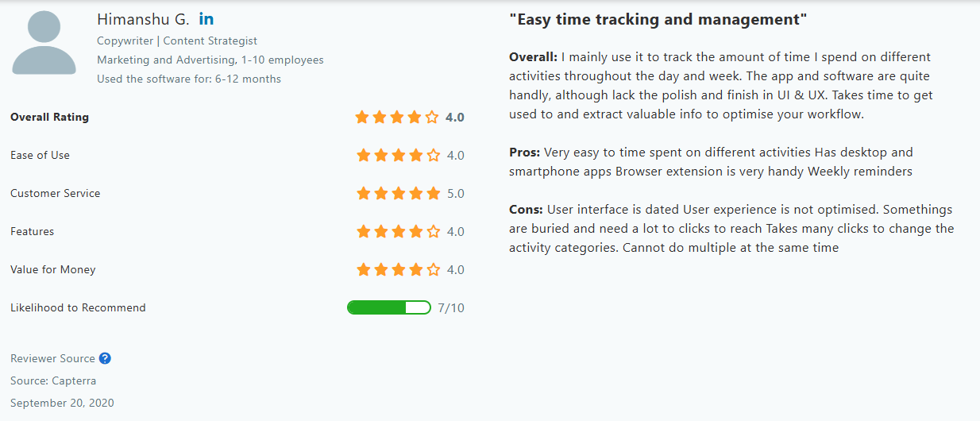Screen dimensions: 980x421
Task: Click the Value for Money star rating
Action: point(398,270)
